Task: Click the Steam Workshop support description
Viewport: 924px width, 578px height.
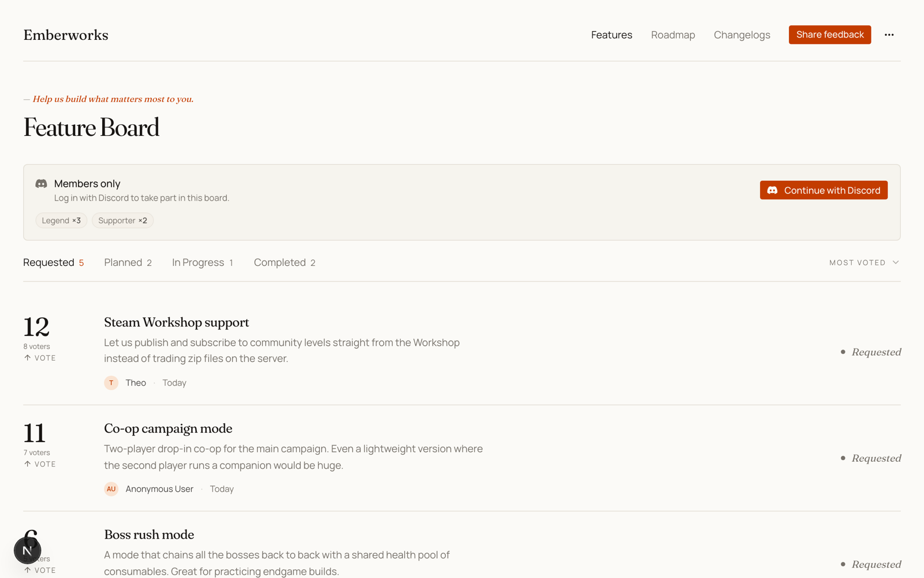Action: coord(282,350)
